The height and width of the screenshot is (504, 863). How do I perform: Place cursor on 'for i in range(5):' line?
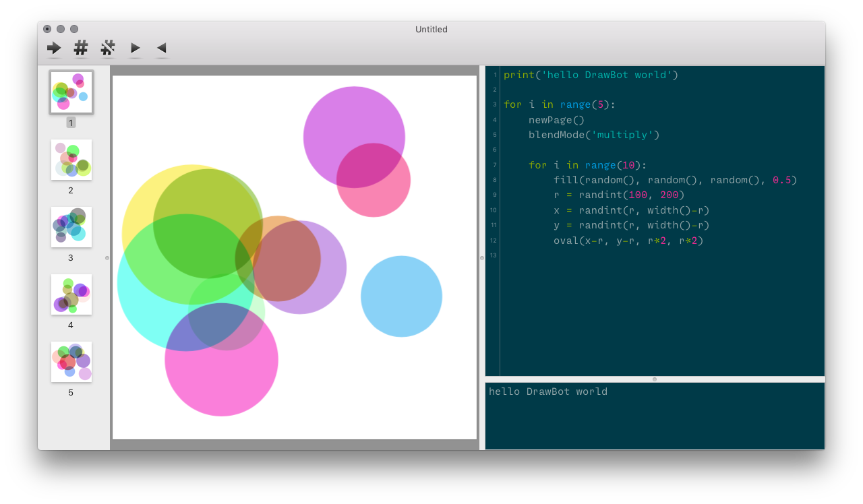pyautogui.click(x=560, y=104)
